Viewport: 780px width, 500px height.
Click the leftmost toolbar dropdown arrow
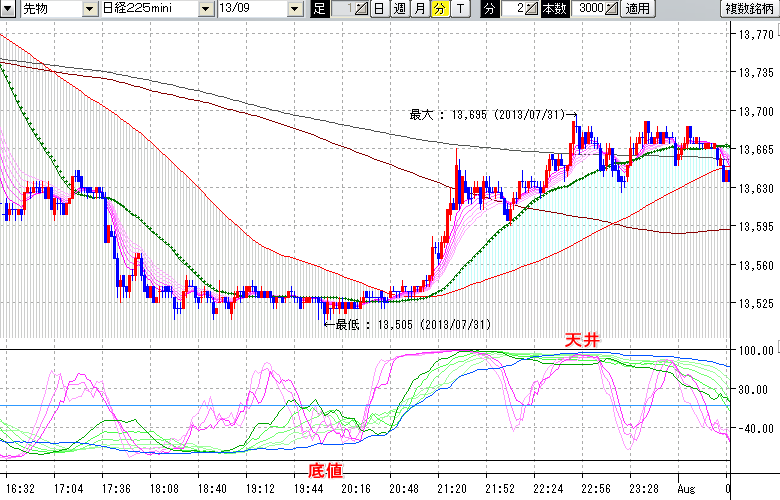point(10,9)
